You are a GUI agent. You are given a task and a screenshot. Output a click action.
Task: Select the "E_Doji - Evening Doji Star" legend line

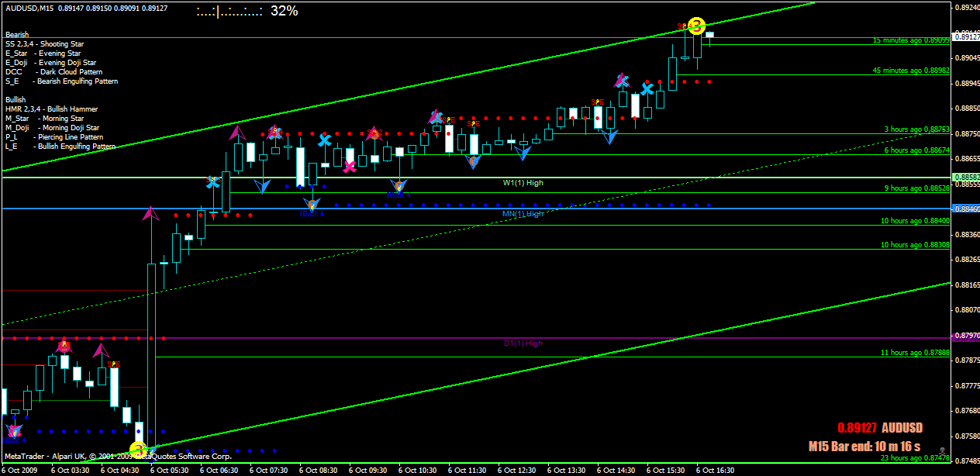(50, 63)
